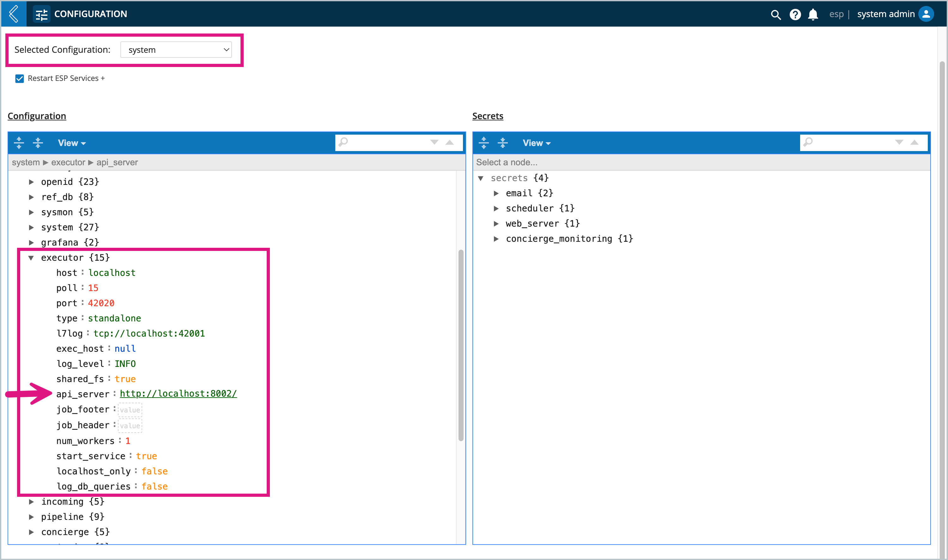Open the View menu in Configuration panel
The image size is (948, 560).
[72, 143]
